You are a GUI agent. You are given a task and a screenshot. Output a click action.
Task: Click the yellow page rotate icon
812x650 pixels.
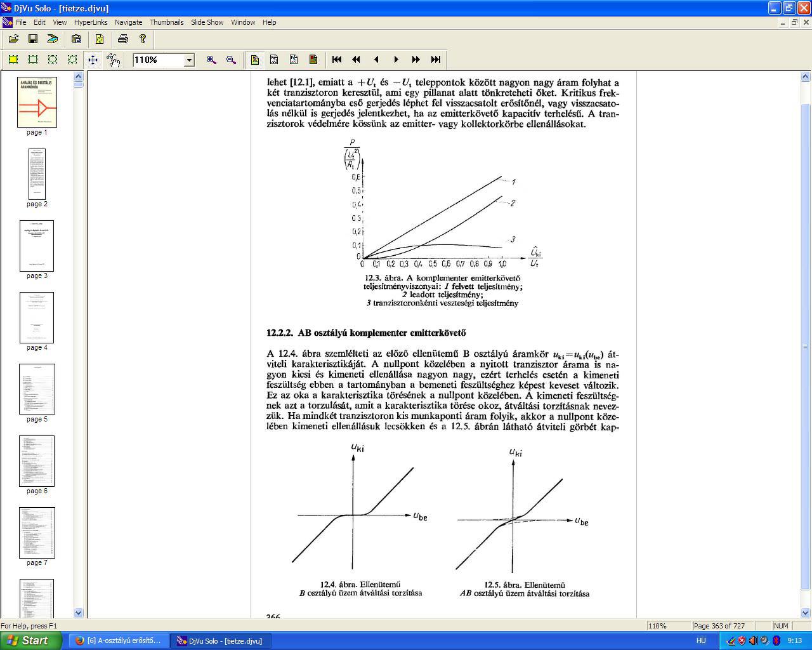pos(100,39)
